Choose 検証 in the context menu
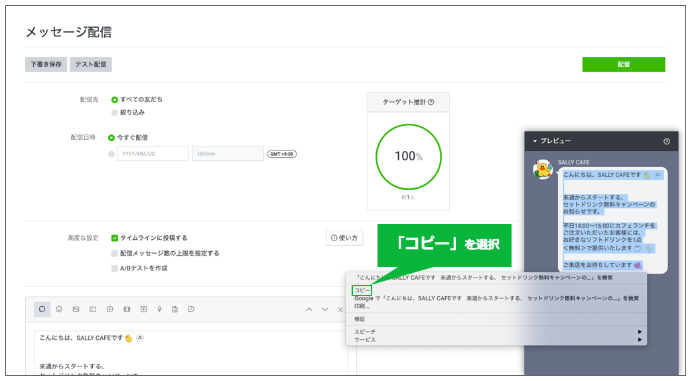Image resolution: width=690 pixels, height=381 pixels. pyautogui.click(x=360, y=319)
